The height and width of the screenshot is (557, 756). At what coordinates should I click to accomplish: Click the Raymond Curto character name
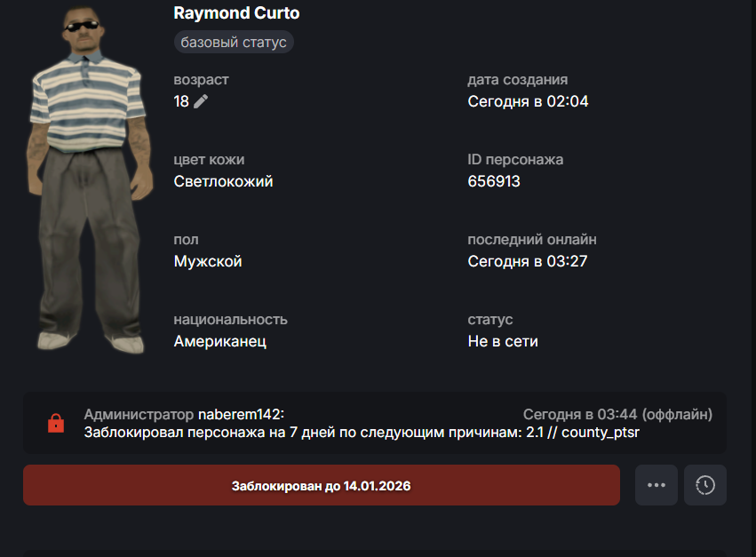point(236,13)
